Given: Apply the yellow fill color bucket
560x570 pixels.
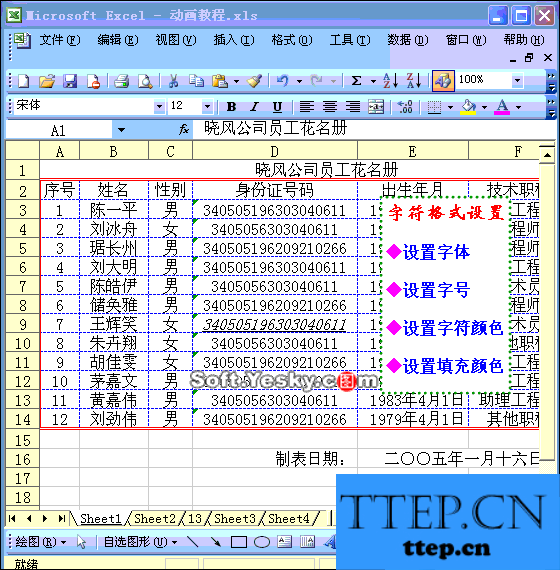Looking at the screenshot, I should pos(468,107).
